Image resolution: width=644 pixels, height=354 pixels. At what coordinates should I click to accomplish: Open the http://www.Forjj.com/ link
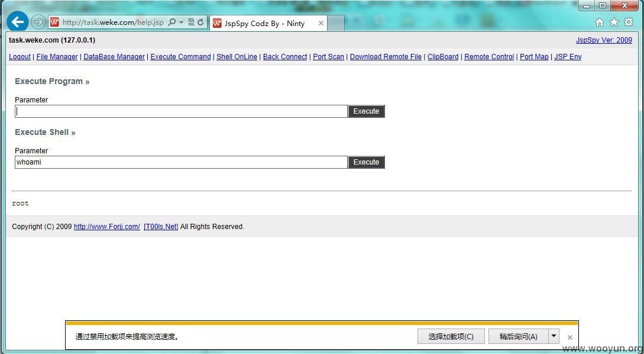point(107,227)
